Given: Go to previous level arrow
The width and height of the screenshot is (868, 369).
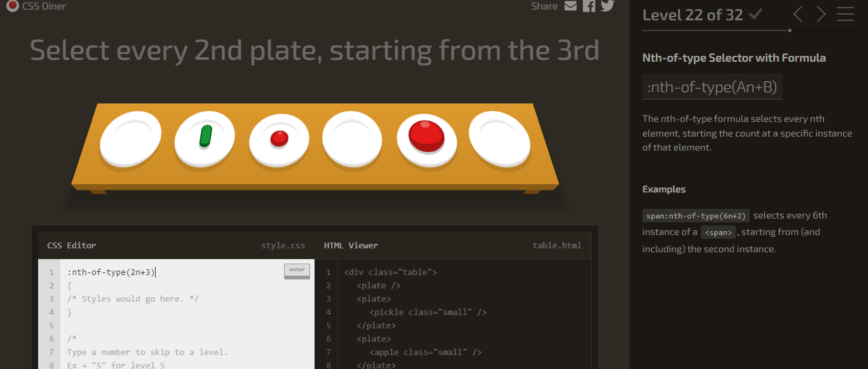Looking at the screenshot, I should point(798,14).
